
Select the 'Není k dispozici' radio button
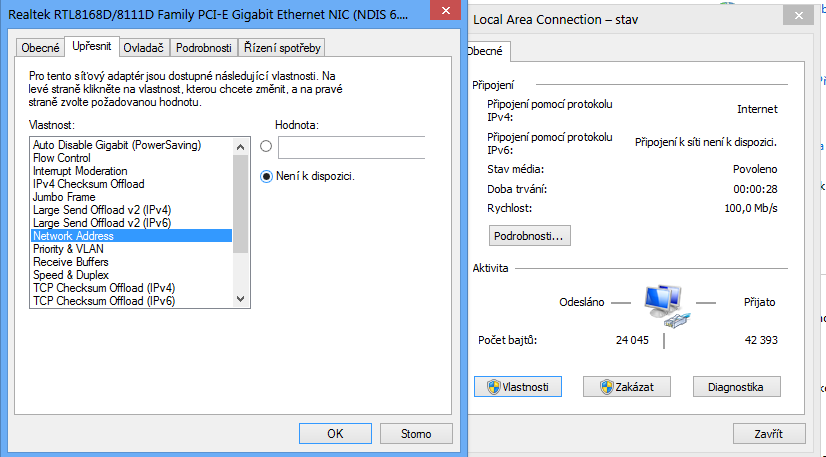[x=266, y=176]
